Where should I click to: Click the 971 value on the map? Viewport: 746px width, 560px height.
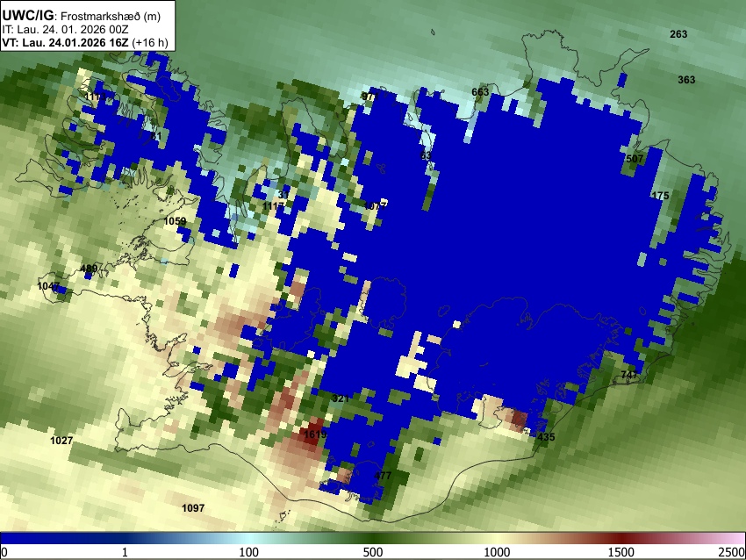click(370, 96)
